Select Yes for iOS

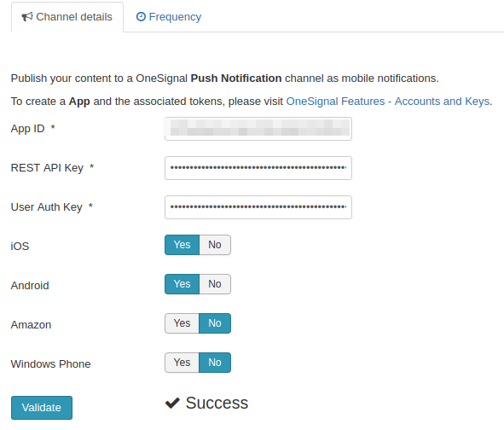182,245
